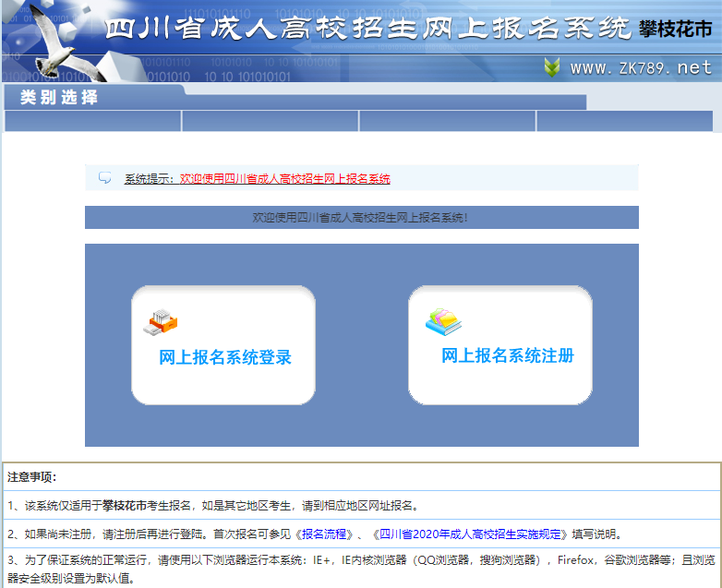Image resolution: width=722 pixels, height=588 pixels.
Task: Click the 攀枝花市 city label in header
Action: pos(675,30)
